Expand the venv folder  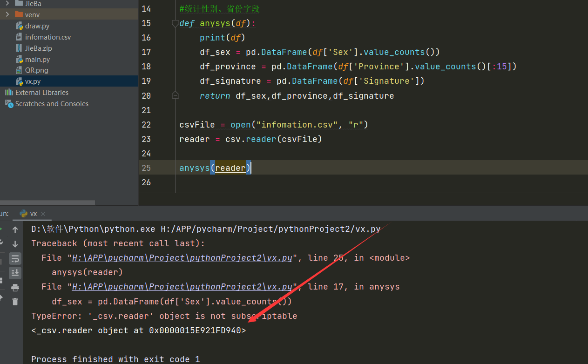[7, 14]
